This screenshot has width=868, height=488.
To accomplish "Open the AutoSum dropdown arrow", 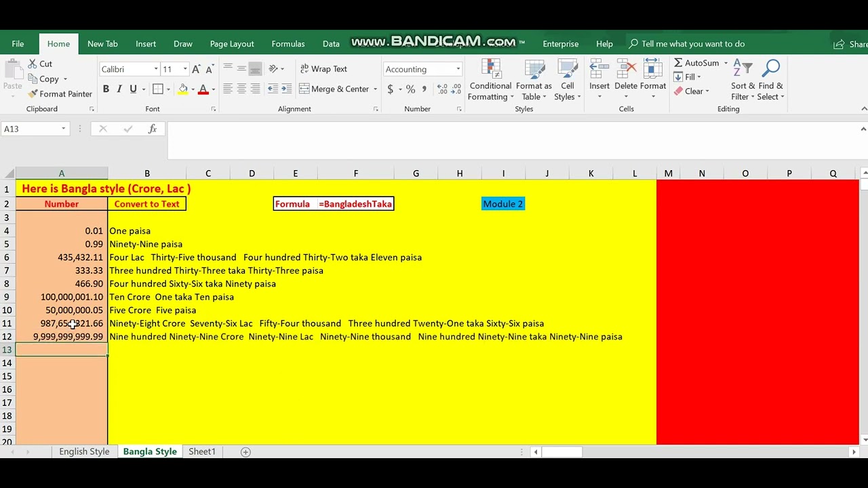I will click(726, 63).
